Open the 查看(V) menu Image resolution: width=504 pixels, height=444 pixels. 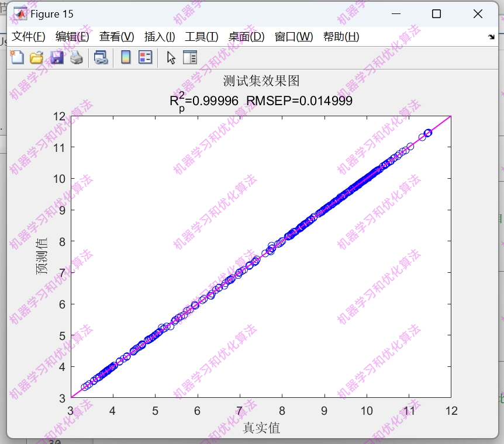click(x=117, y=37)
